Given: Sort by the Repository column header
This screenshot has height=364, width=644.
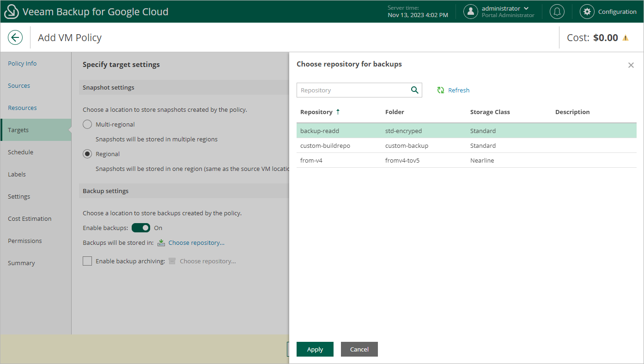Looking at the screenshot, I should (x=316, y=112).
